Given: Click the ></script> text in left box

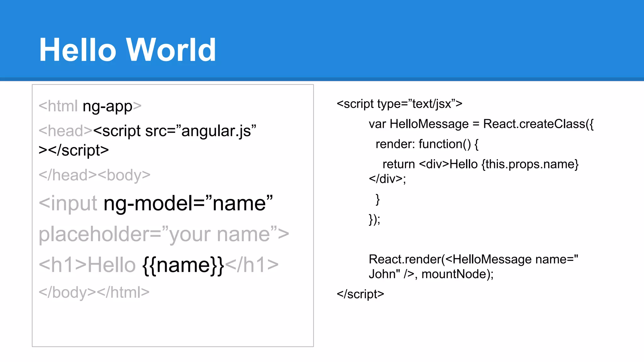Looking at the screenshot, I should click(74, 150).
